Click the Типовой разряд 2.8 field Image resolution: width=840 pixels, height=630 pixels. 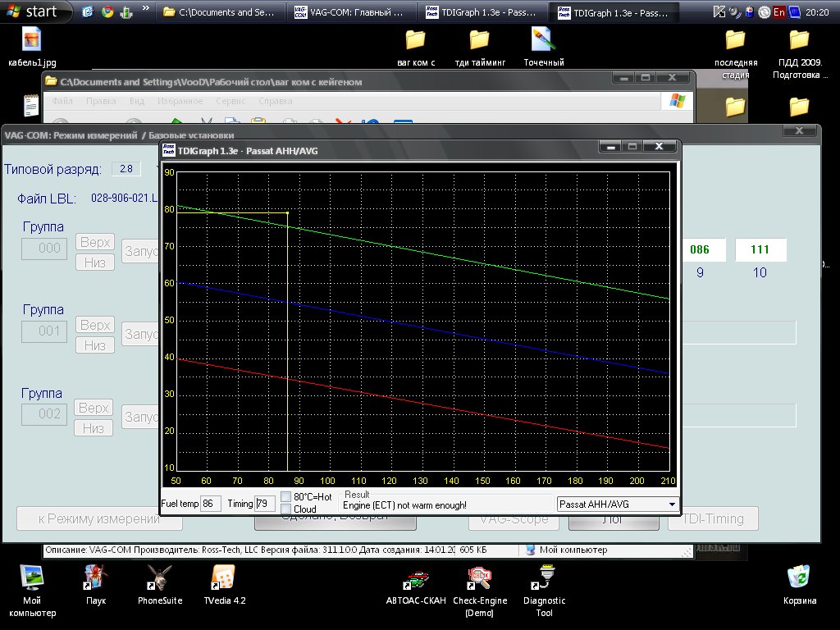(126, 169)
